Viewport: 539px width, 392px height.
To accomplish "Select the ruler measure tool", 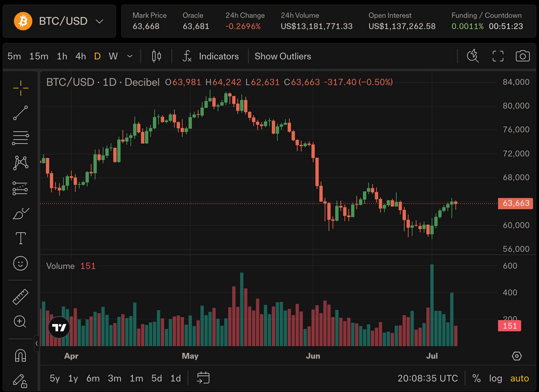I will [x=20, y=297].
